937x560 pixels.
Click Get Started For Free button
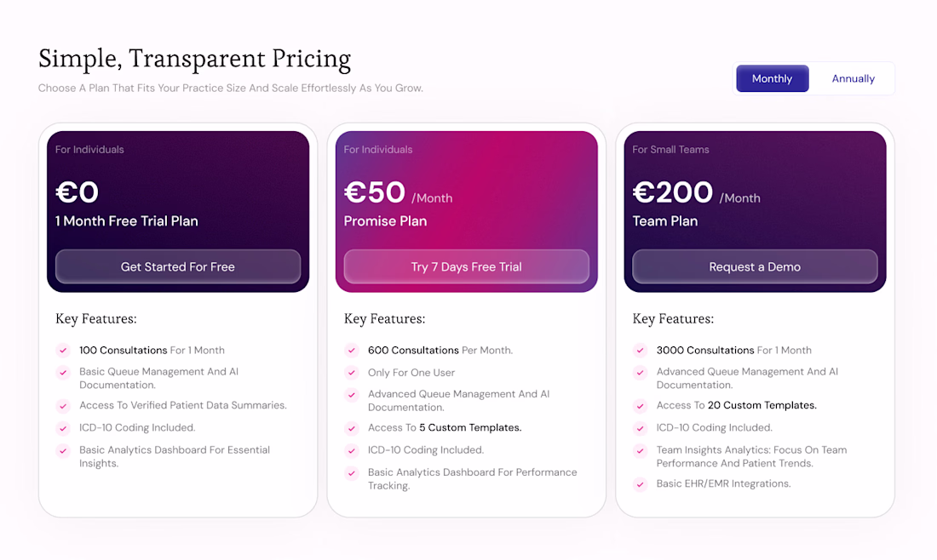tap(178, 266)
